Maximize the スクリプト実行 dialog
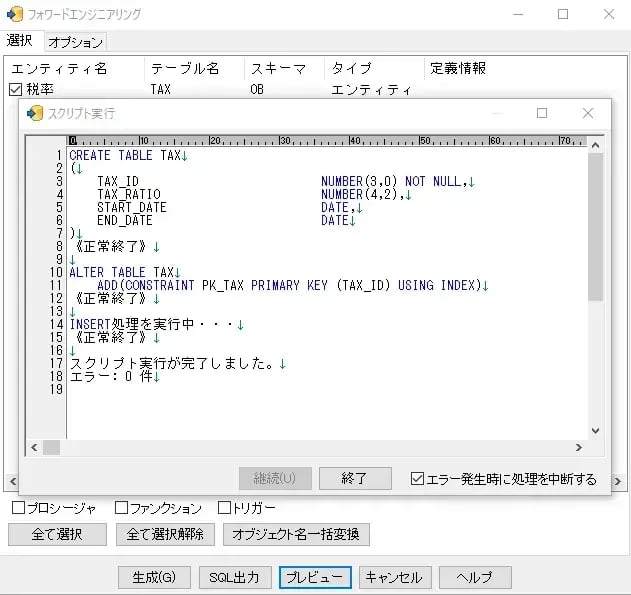 point(542,113)
